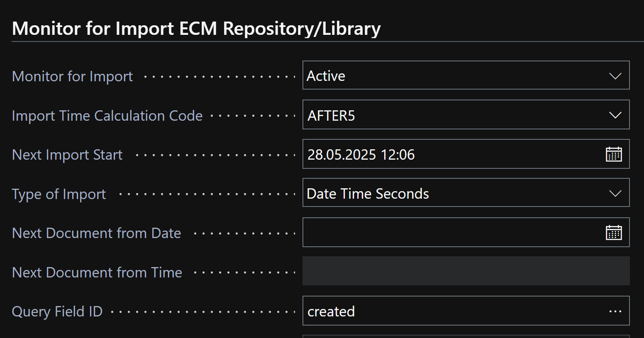Open the Next Document from Date calendar icon

pyautogui.click(x=614, y=233)
